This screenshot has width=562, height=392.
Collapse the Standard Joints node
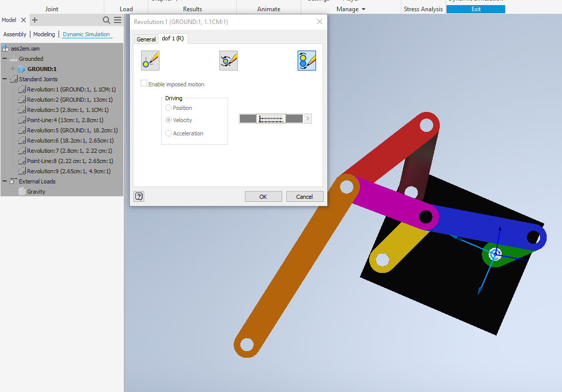[5, 79]
